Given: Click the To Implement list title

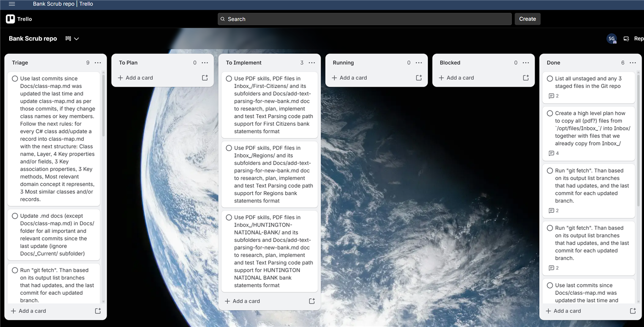Looking at the screenshot, I should pyautogui.click(x=243, y=63).
